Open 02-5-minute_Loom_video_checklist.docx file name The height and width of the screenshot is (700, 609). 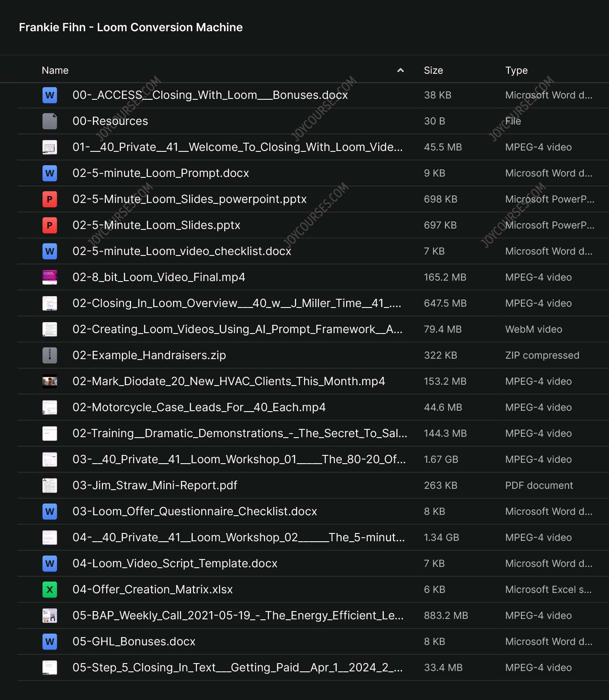pos(182,251)
